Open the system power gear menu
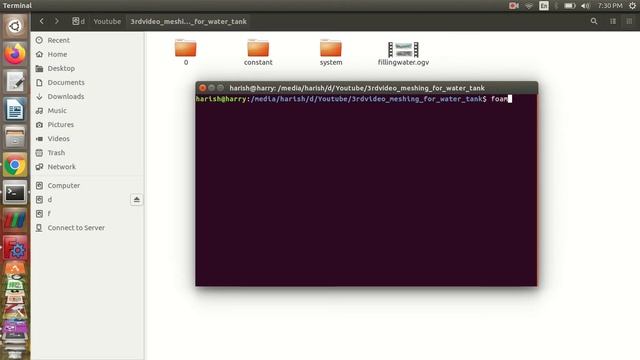The width and height of the screenshot is (640, 360). pyautogui.click(x=632, y=6)
